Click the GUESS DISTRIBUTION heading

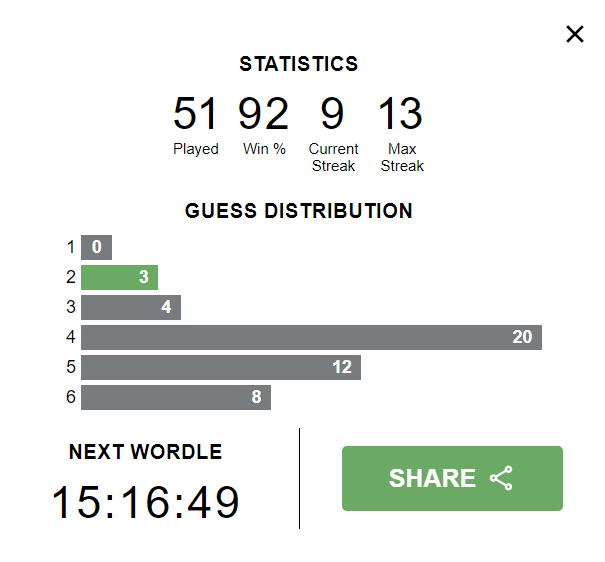pos(298,211)
